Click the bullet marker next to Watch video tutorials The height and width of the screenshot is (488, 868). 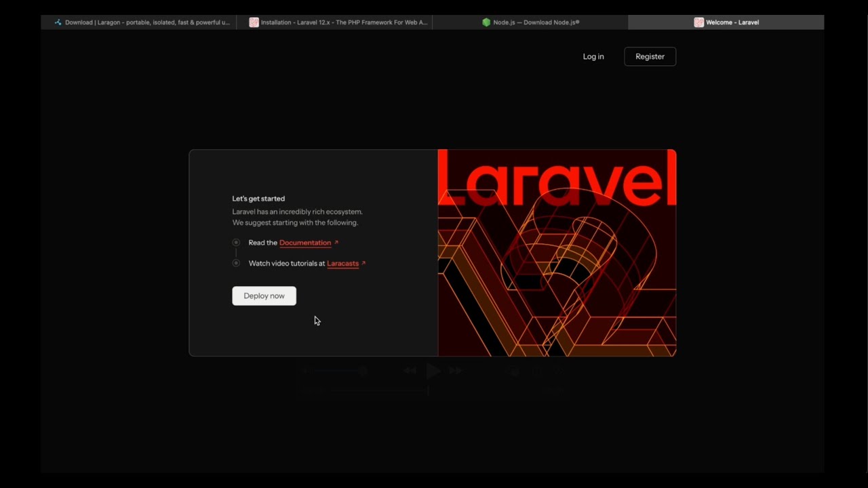pyautogui.click(x=236, y=263)
